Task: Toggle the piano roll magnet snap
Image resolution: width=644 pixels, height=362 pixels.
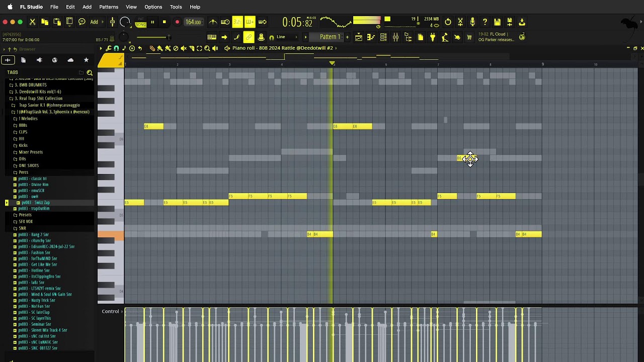Action: tap(116, 48)
